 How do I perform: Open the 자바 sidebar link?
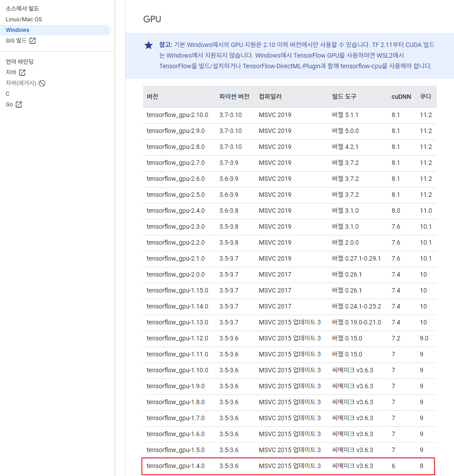[11, 73]
